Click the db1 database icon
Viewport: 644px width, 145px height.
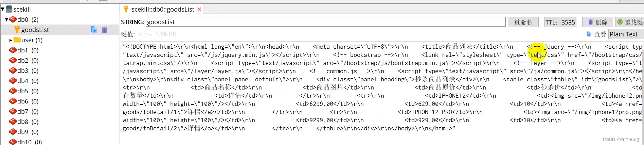click(x=13, y=50)
